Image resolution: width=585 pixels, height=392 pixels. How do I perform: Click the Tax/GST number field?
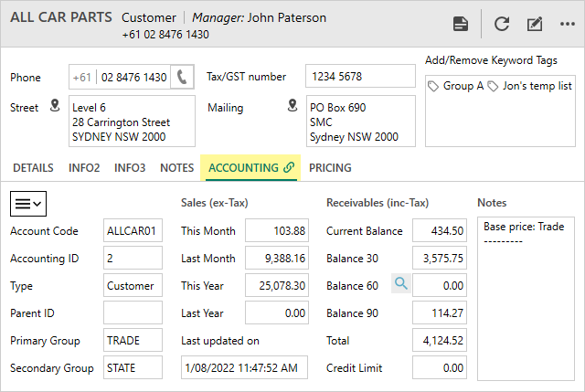(x=360, y=77)
